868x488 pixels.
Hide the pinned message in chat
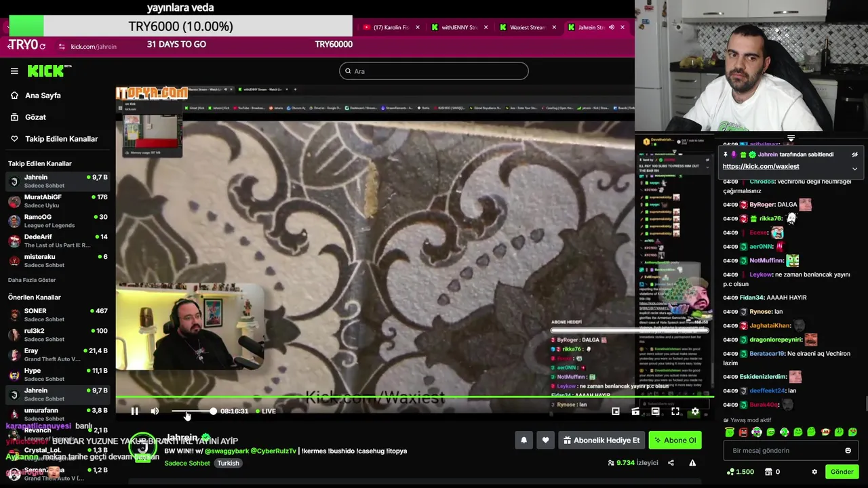854,155
